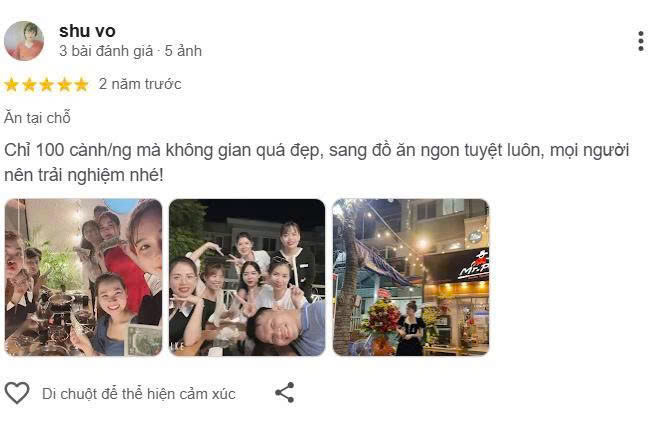Open the restaurant storefront photo

coord(411,277)
